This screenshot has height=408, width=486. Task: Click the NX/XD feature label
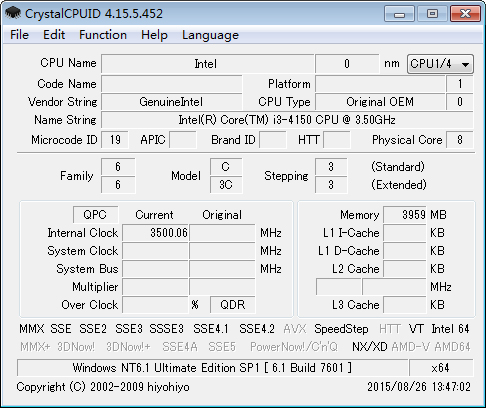tap(370, 347)
